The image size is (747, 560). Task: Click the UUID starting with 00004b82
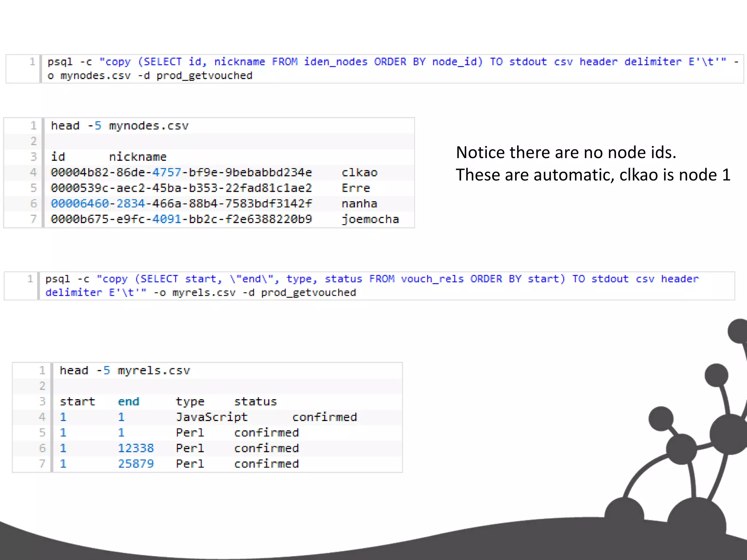point(181,172)
